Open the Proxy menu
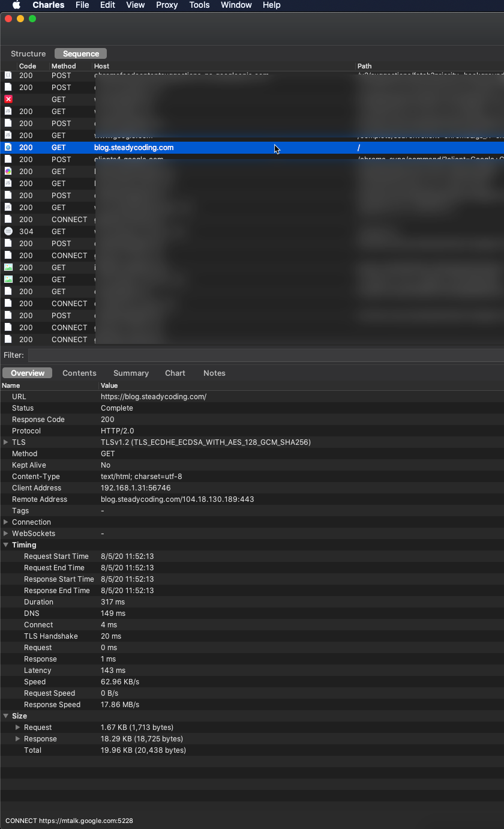The width and height of the screenshot is (504, 829). click(167, 5)
